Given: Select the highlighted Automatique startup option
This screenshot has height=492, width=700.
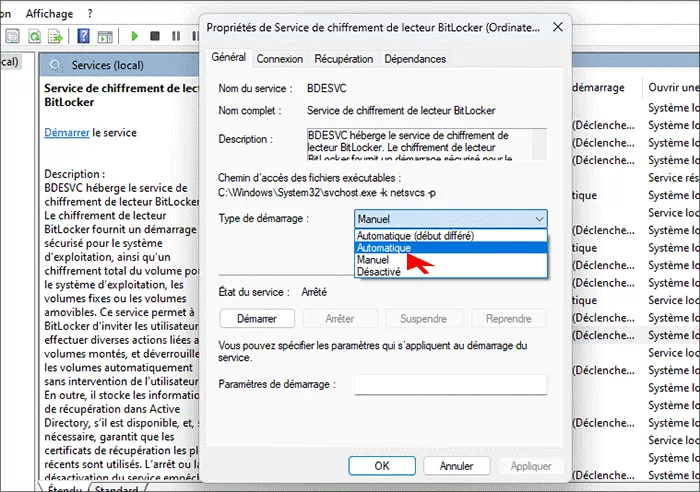Looking at the screenshot, I should tap(451, 247).
